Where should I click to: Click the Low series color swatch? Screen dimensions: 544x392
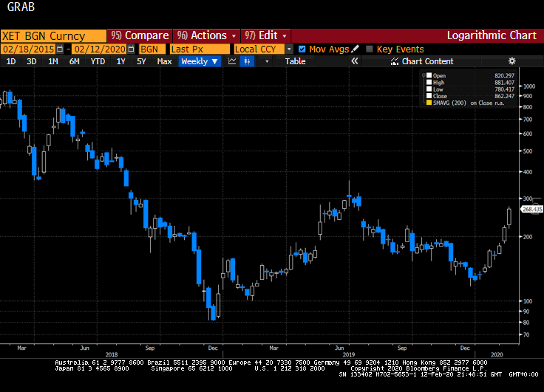pyautogui.click(x=429, y=89)
